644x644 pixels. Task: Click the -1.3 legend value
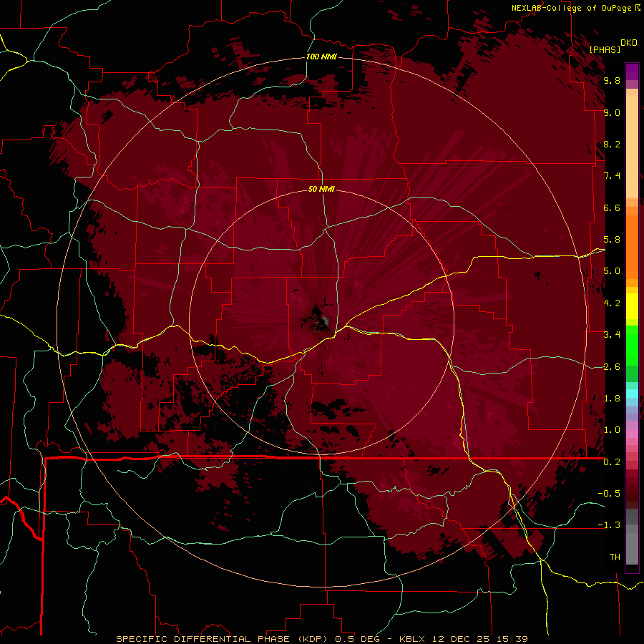click(x=609, y=525)
